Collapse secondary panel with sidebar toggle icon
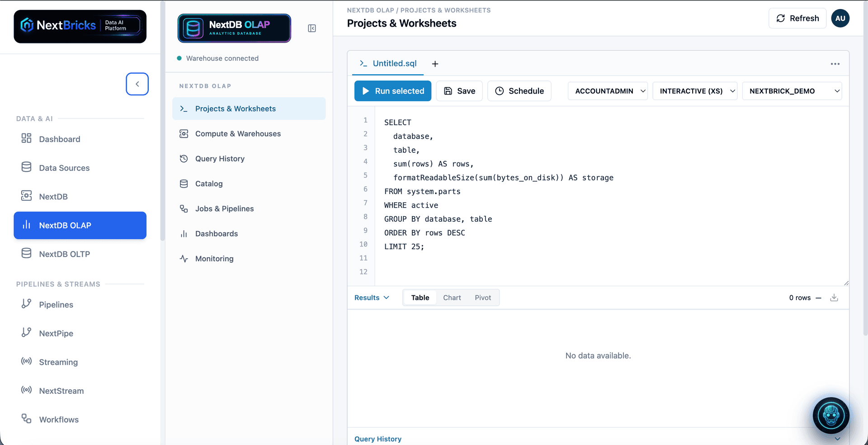The height and width of the screenshot is (445, 868). coord(312,28)
